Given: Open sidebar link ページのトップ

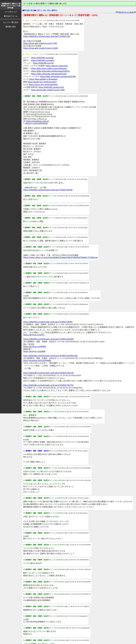Looking at the screenshot, I should coord(11,12).
